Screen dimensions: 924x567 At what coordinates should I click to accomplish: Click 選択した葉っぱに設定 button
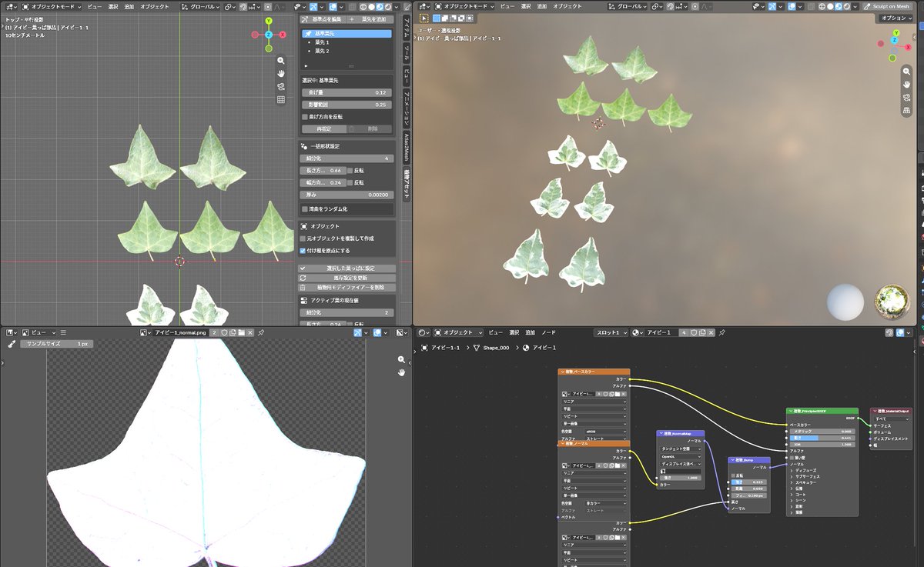click(x=346, y=268)
